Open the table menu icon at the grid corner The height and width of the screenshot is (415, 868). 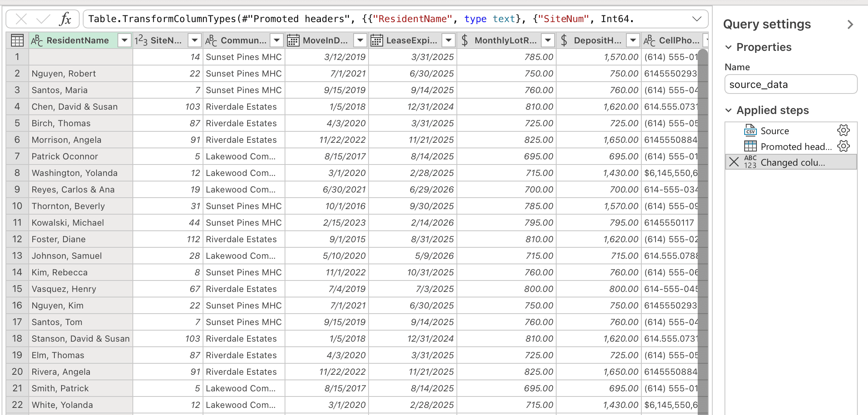pyautogui.click(x=17, y=40)
